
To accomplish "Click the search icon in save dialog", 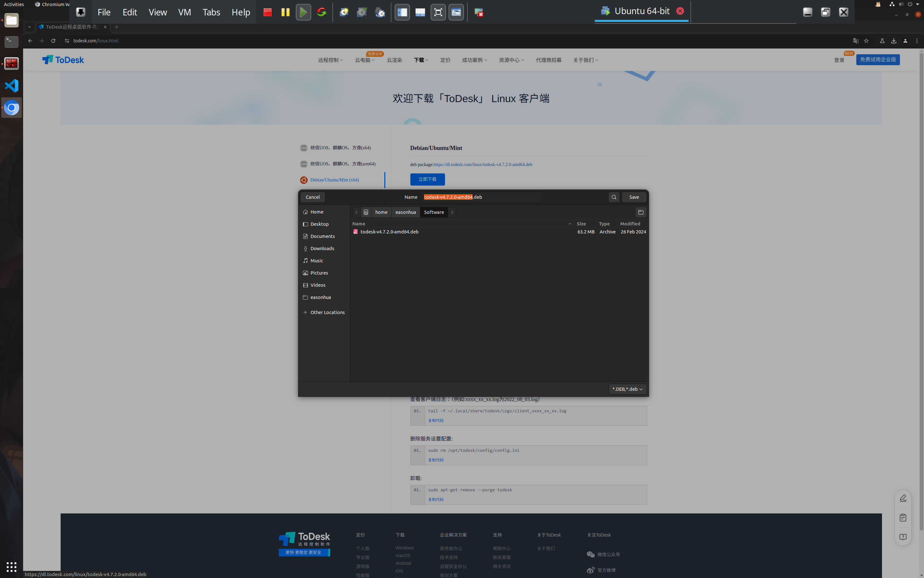I will 614,197.
